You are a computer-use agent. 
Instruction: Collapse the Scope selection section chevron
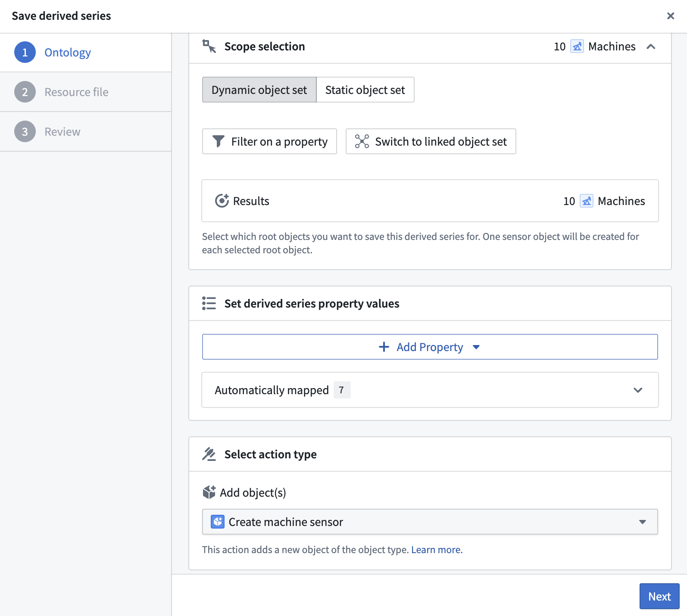(651, 47)
